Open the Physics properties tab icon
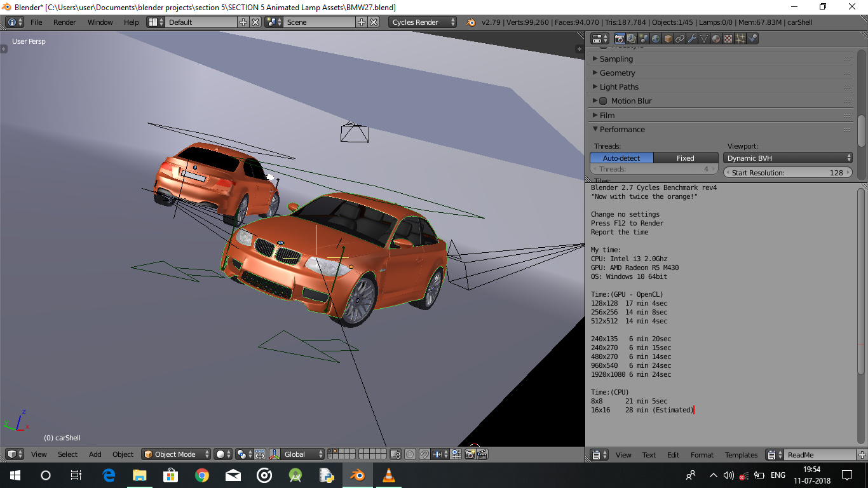 coord(752,39)
